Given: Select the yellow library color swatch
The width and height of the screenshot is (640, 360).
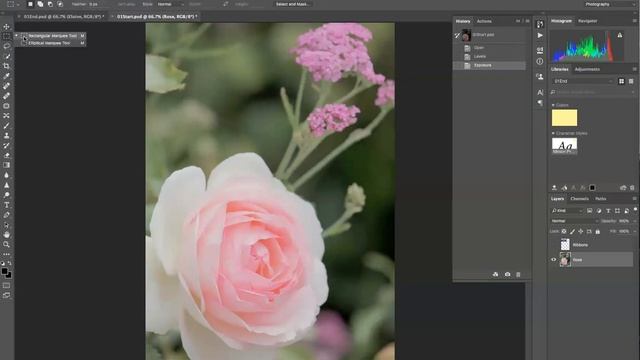Looking at the screenshot, I should [564, 118].
